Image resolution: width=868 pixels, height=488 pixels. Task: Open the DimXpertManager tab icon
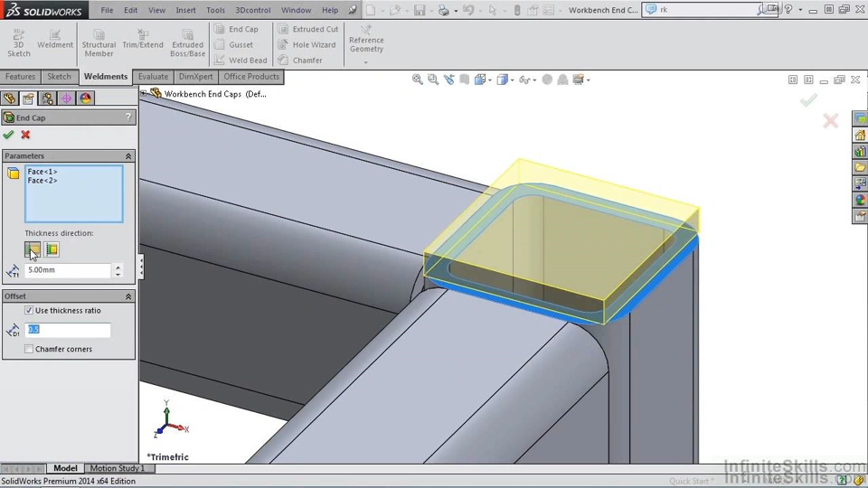66,99
